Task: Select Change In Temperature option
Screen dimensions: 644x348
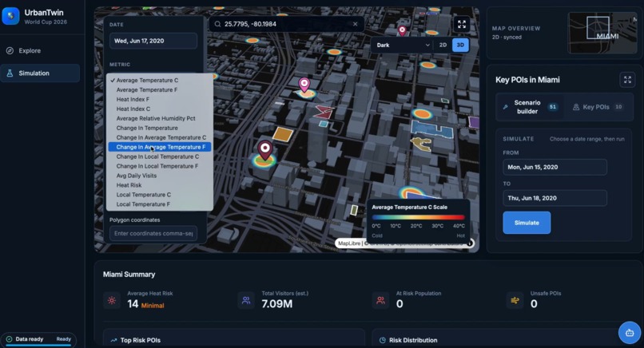Action: point(159,128)
